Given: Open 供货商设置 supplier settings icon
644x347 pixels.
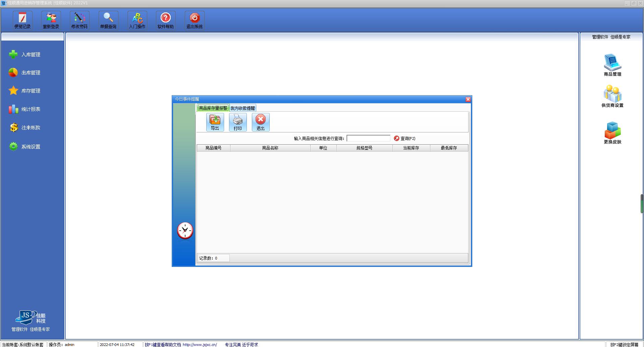Looking at the screenshot, I should click(x=612, y=97).
